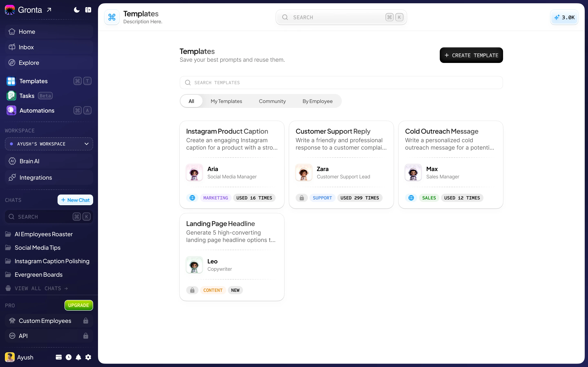Start a New Chat

tap(75, 200)
